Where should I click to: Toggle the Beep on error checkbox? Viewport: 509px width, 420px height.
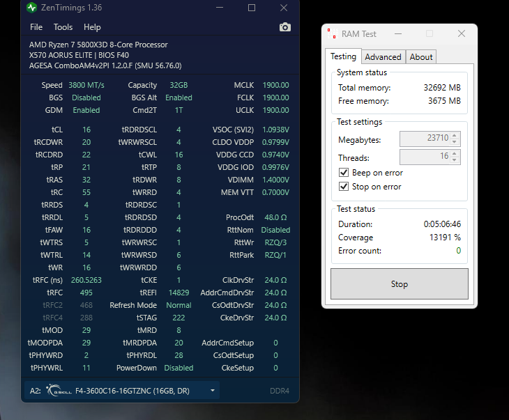pos(344,173)
